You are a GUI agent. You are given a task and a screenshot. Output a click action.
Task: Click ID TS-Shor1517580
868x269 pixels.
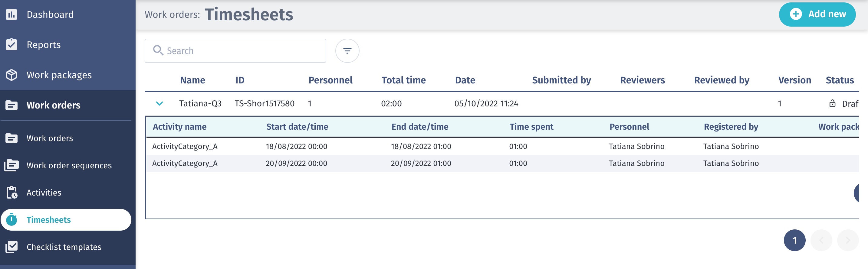(264, 103)
